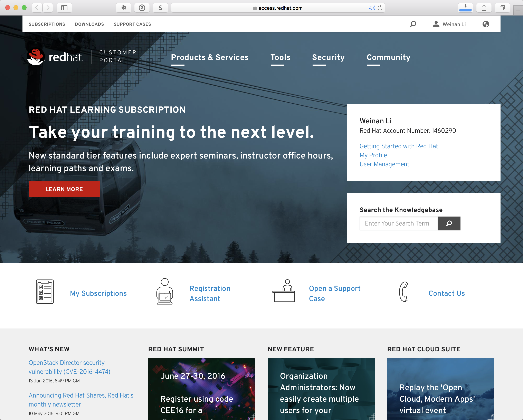The width and height of the screenshot is (523, 420).
Task: Click the access.redhat.com address bar
Action: coord(278,8)
